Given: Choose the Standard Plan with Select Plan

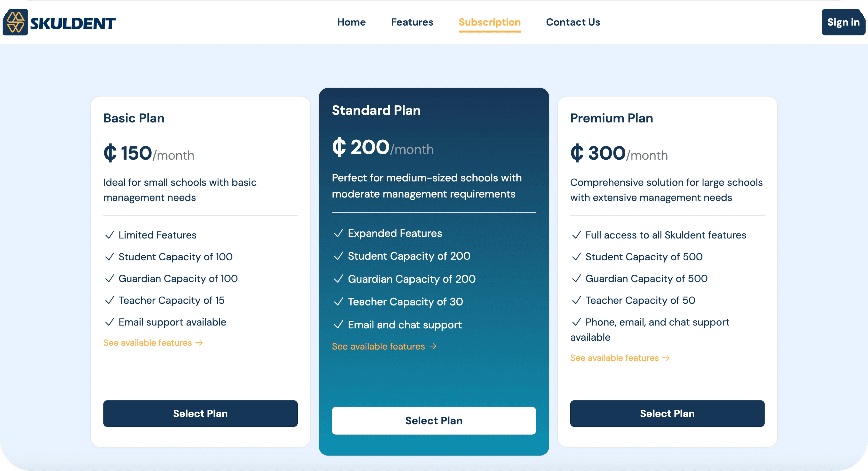Looking at the screenshot, I should (x=434, y=420).
